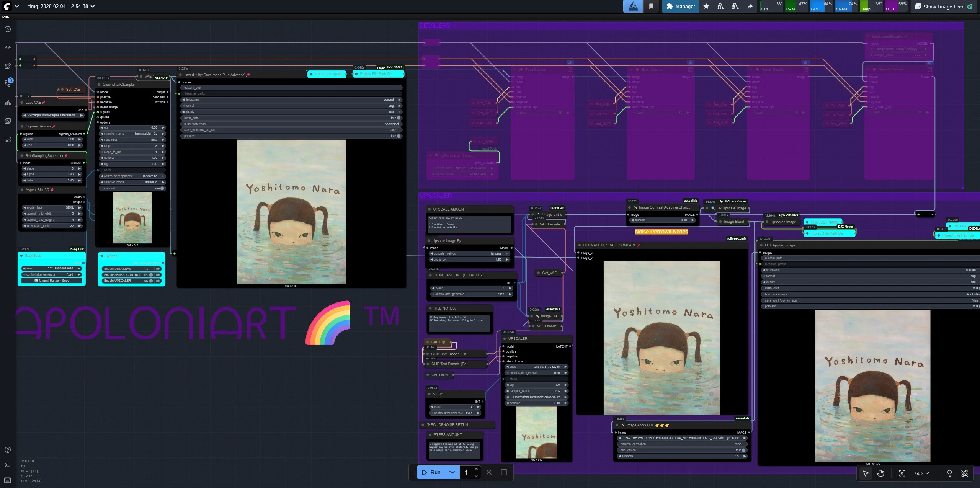Open the queue history sidebar icon

tap(8, 29)
